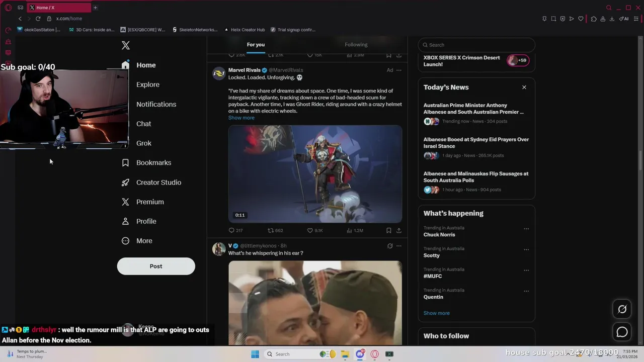Image resolution: width=644 pixels, height=362 pixels.
Task: Open the okokGasStation bookmark
Action: point(39,30)
